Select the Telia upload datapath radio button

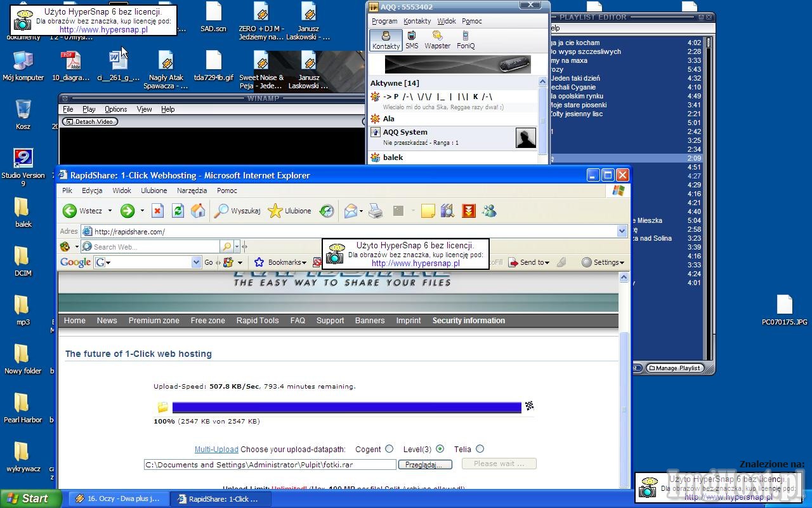(x=480, y=449)
